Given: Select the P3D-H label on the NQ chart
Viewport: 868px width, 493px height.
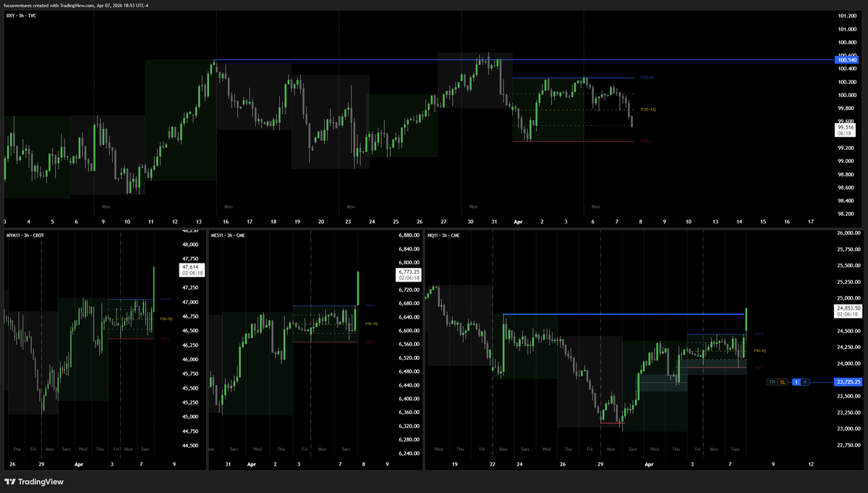Looking at the screenshot, I should (759, 334).
